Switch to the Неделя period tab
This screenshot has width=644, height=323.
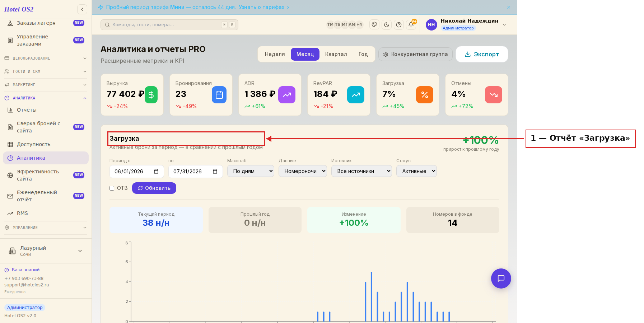275,54
